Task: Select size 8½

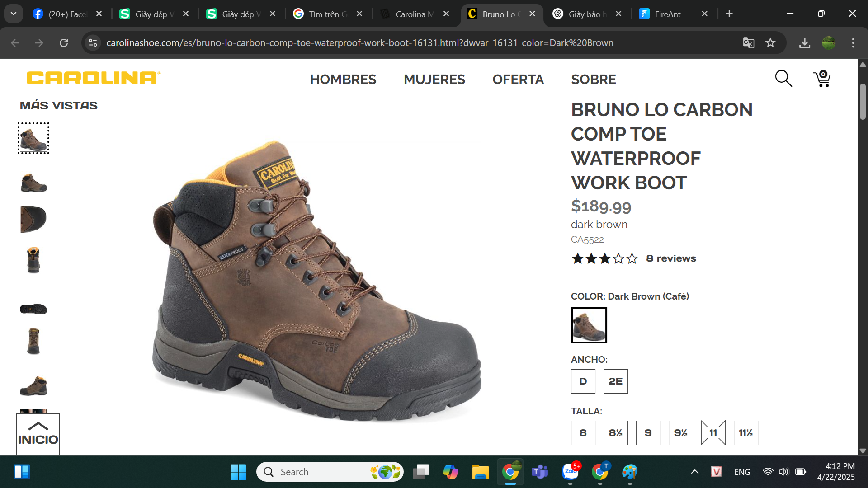Action: [616, 433]
